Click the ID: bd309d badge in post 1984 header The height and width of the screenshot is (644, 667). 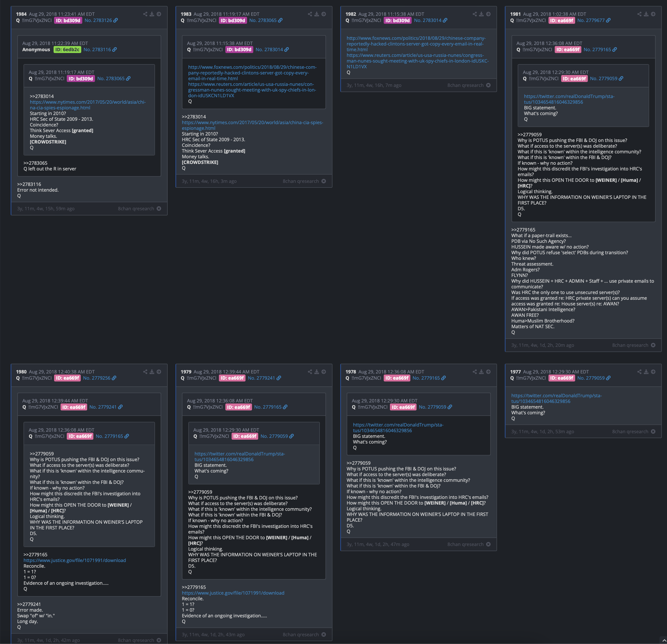coord(68,20)
